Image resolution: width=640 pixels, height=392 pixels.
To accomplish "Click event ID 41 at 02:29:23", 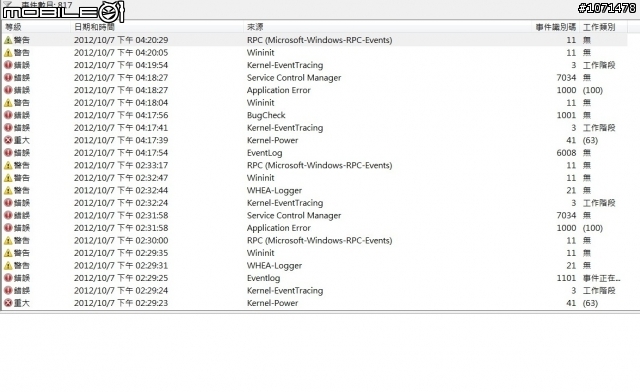I will [571, 303].
